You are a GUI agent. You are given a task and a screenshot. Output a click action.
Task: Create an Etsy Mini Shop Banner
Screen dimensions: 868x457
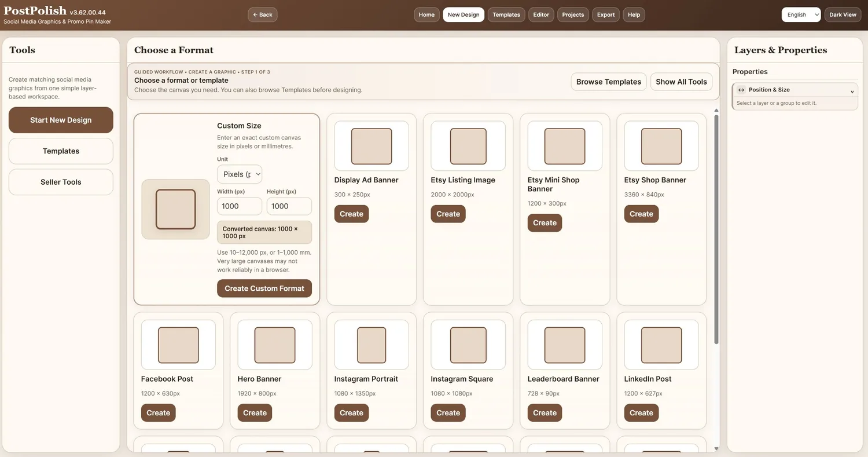point(545,223)
